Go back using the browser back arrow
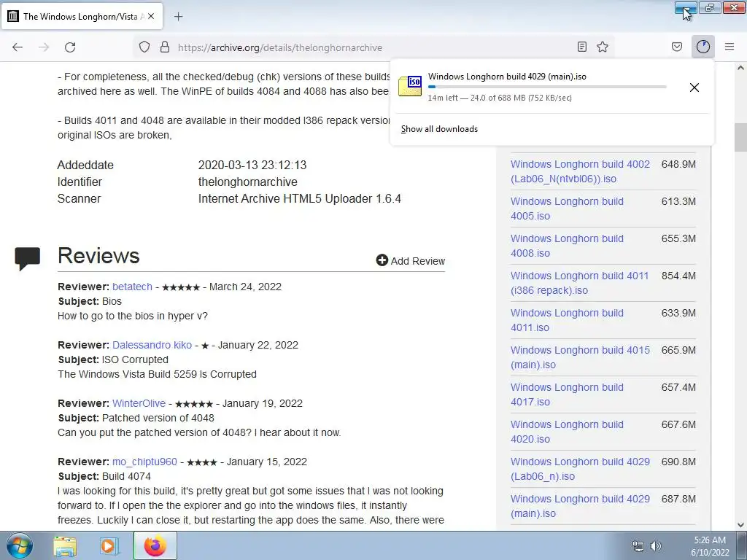This screenshot has height=560, width=747. 18,47
